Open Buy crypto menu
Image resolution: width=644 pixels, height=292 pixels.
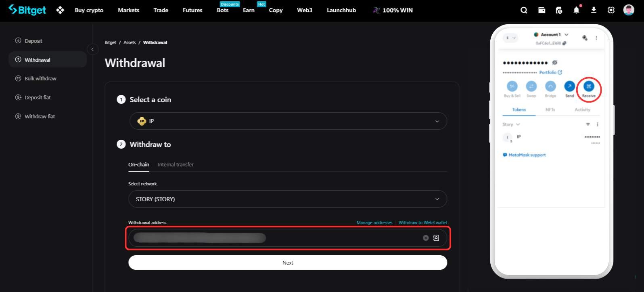(x=89, y=10)
